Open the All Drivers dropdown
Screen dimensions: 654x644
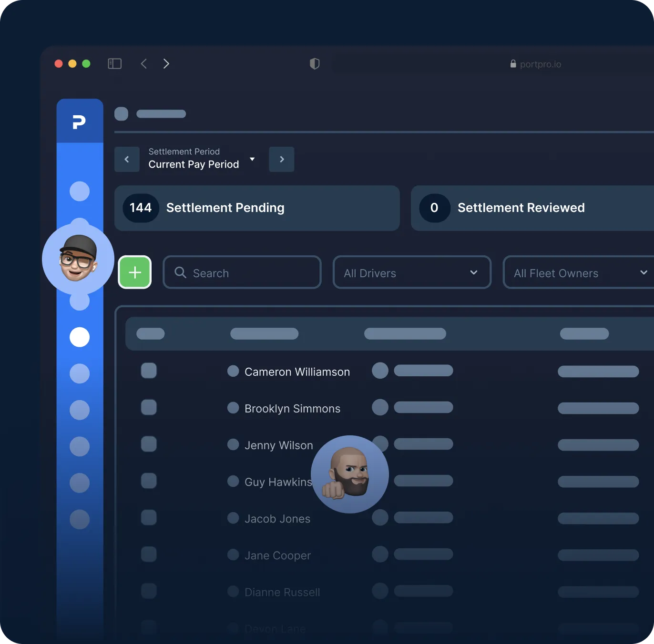coord(412,272)
